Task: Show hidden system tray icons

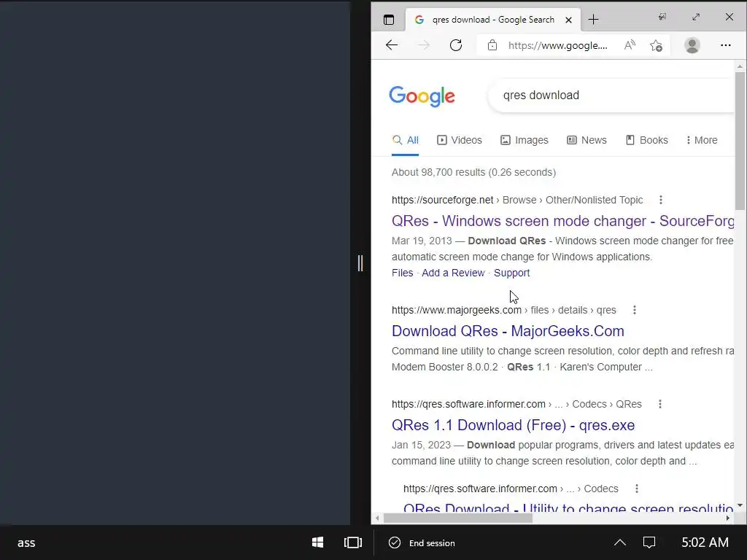Action: 620,542
